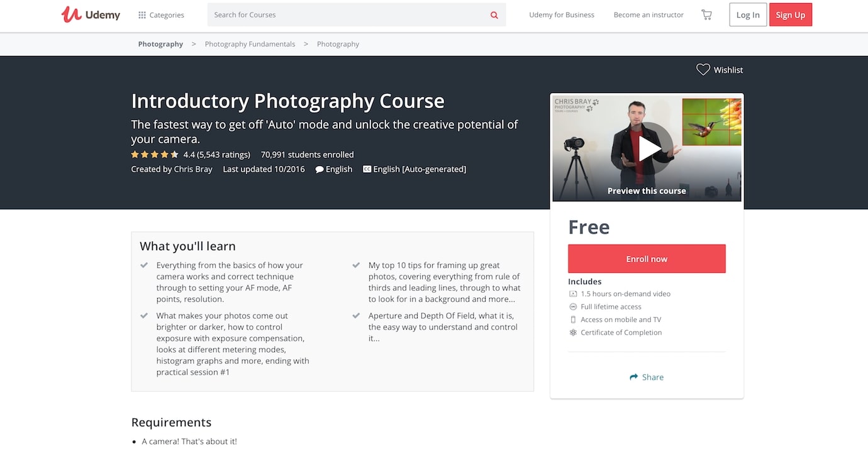Click checkmark beside 'My top 10 tips'
Screen dimensions: 868x459
pos(356,265)
